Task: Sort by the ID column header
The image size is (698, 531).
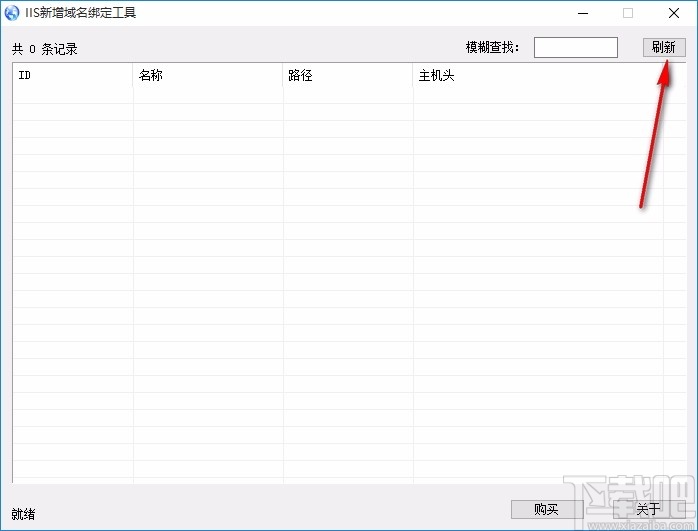Action: click(x=73, y=75)
